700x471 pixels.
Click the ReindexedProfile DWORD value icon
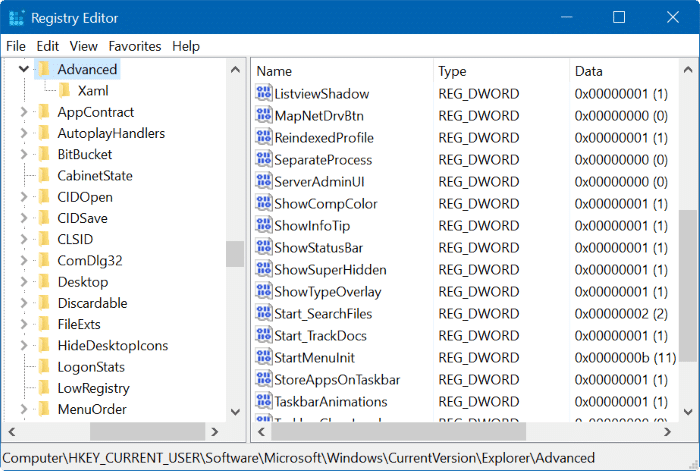coord(264,137)
